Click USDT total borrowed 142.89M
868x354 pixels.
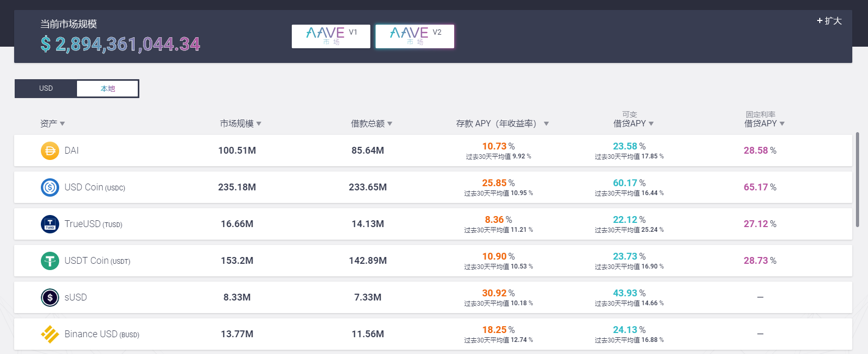pyautogui.click(x=368, y=261)
